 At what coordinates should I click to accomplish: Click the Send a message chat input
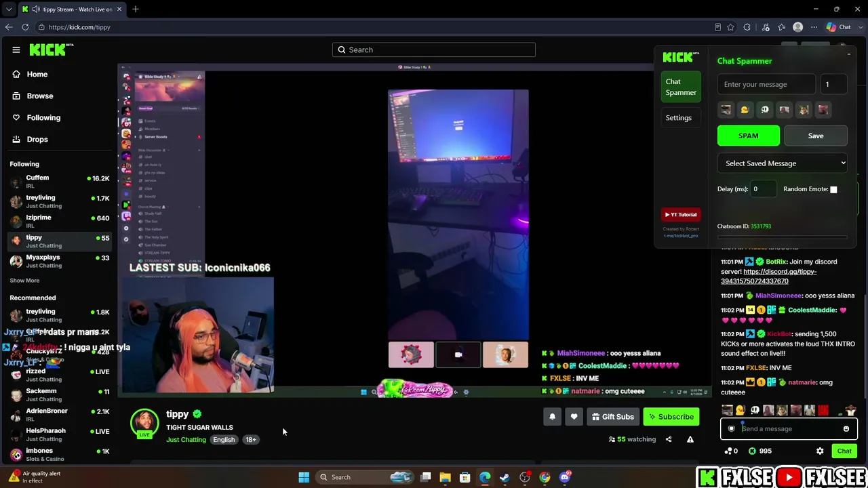(x=789, y=428)
